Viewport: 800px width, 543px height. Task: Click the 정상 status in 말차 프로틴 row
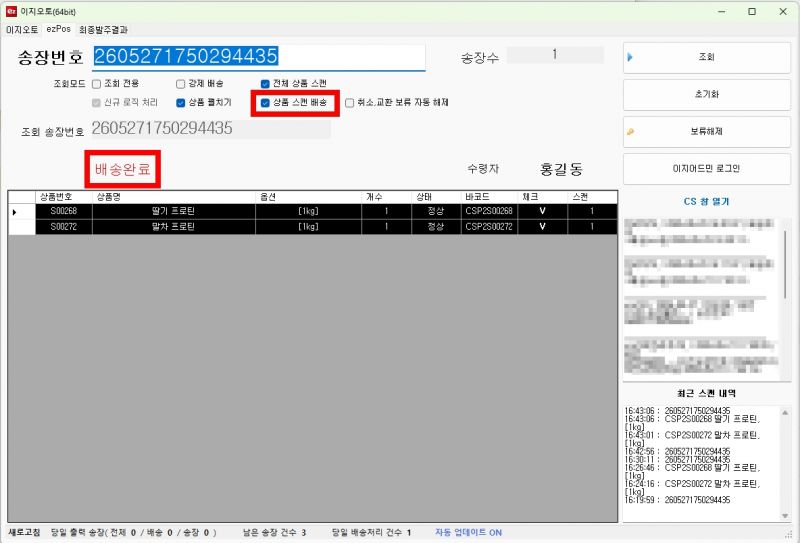click(x=436, y=227)
